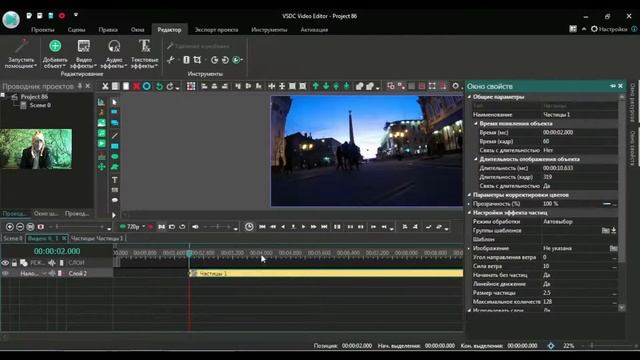Select the line drawing tool
Screen dimensions: 640x360
(115, 135)
